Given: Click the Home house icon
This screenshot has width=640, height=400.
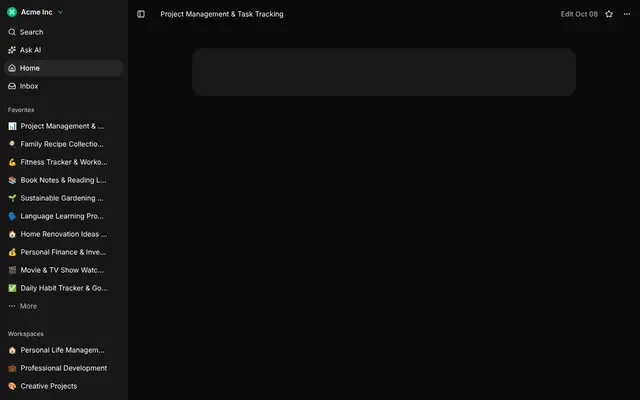Looking at the screenshot, I should [12, 68].
